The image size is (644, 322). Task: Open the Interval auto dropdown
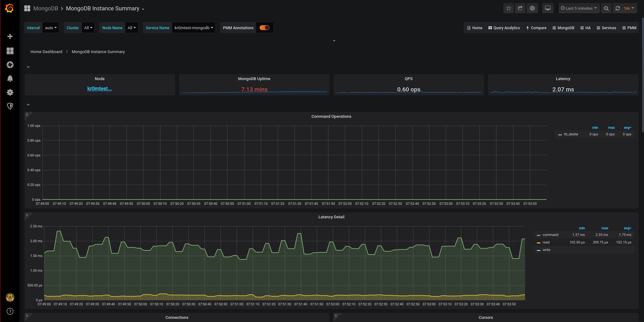click(51, 28)
